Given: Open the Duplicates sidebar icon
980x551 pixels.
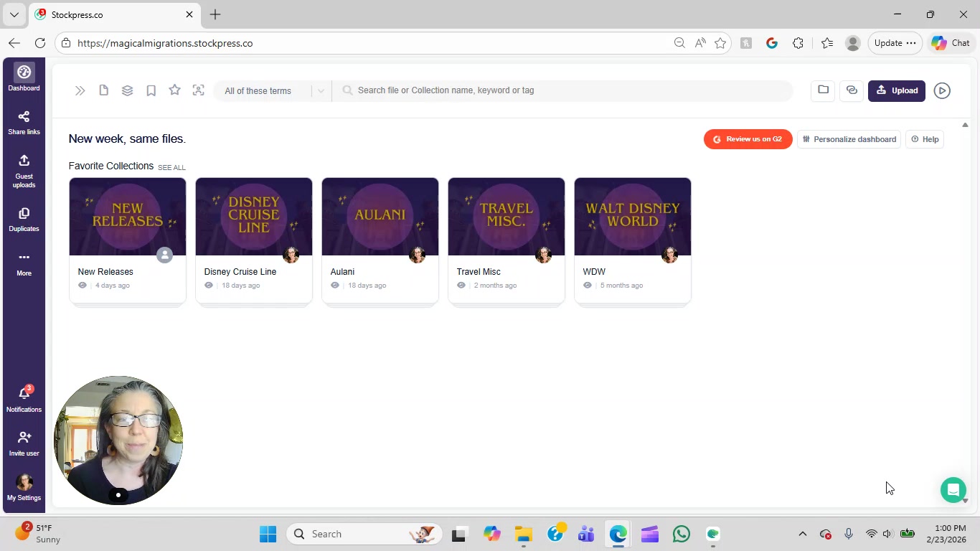Looking at the screenshot, I should coord(24,220).
